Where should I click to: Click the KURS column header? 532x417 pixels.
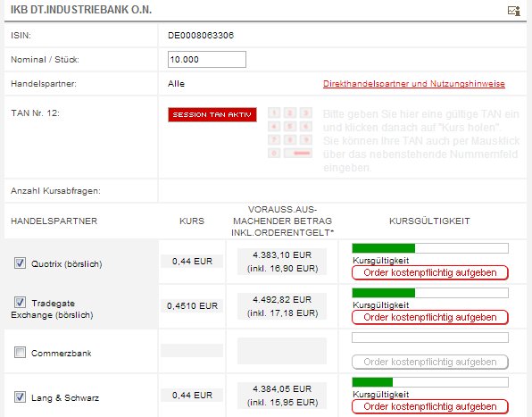pyautogui.click(x=192, y=221)
